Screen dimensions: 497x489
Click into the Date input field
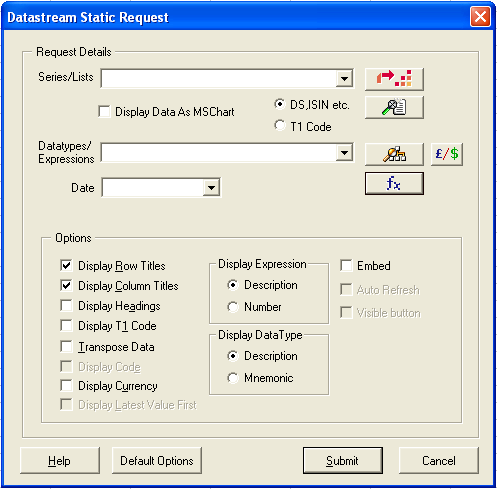click(x=153, y=187)
